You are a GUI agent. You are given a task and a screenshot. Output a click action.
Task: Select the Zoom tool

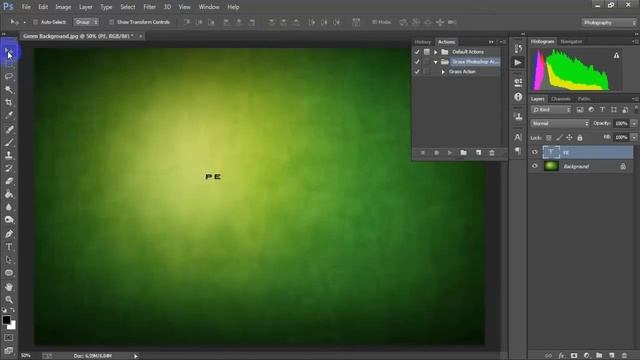(9, 300)
